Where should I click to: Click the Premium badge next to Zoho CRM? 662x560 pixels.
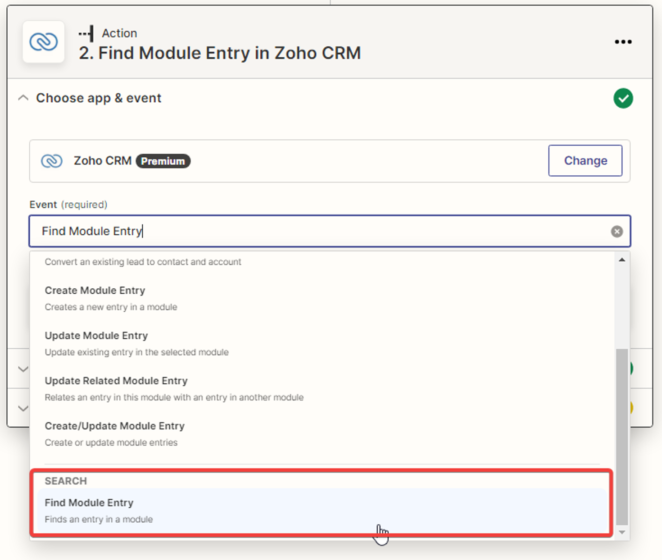pos(163,161)
